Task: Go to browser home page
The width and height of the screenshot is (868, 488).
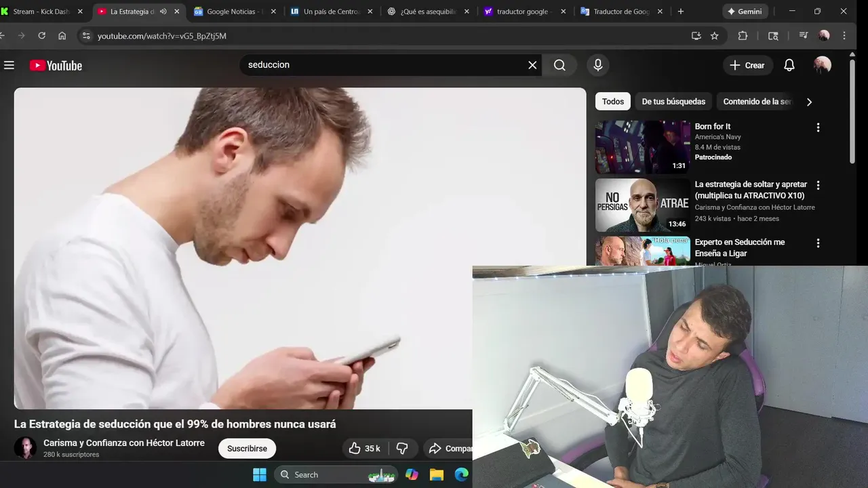Action: pos(62,36)
